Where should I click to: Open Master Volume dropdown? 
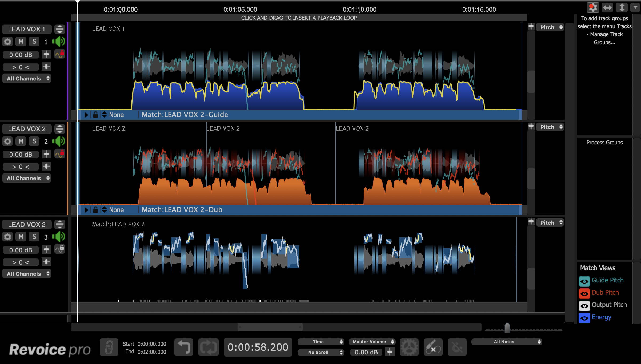pyautogui.click(x=372, y=342)
